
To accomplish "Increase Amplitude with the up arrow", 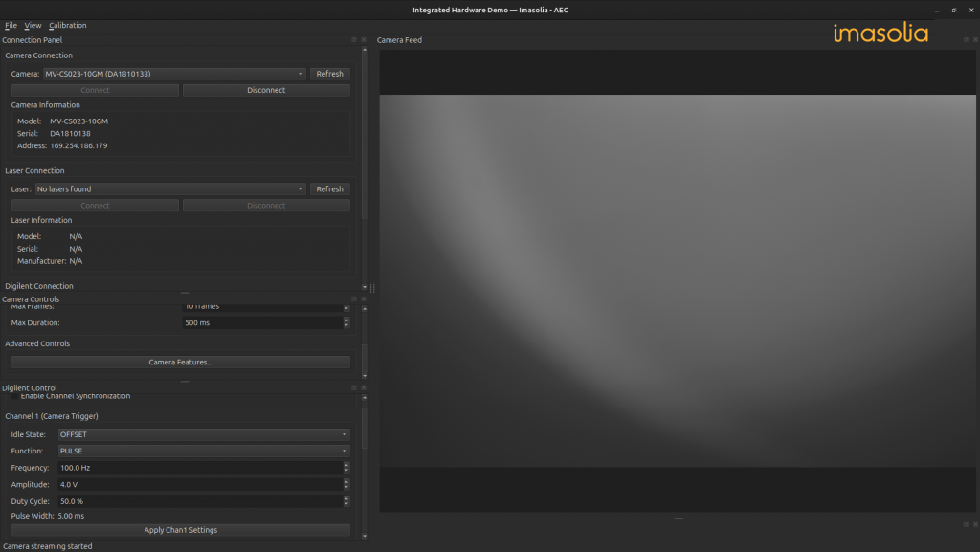I will [346, 481].
